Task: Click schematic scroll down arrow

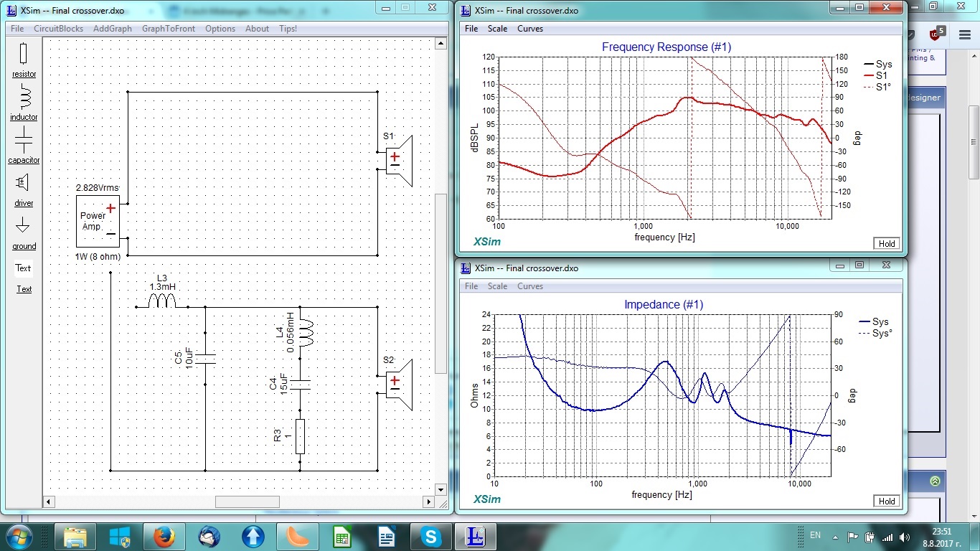Action: coord(441,490)
